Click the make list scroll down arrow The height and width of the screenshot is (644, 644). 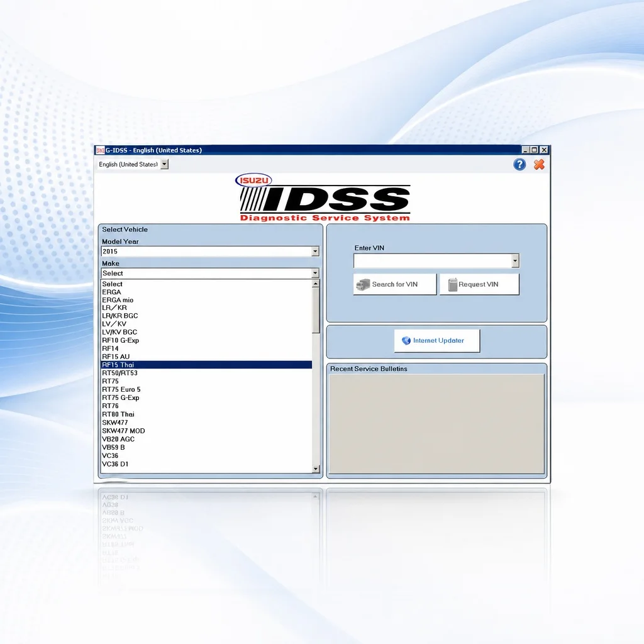tap(316, 469)
